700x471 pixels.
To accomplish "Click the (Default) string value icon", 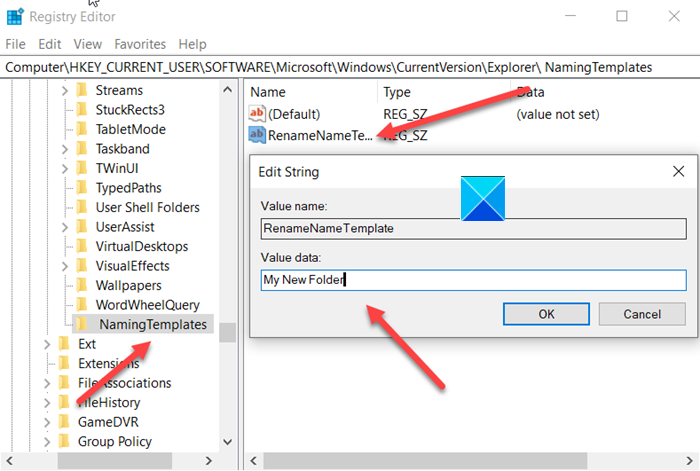I will (257, 114).
